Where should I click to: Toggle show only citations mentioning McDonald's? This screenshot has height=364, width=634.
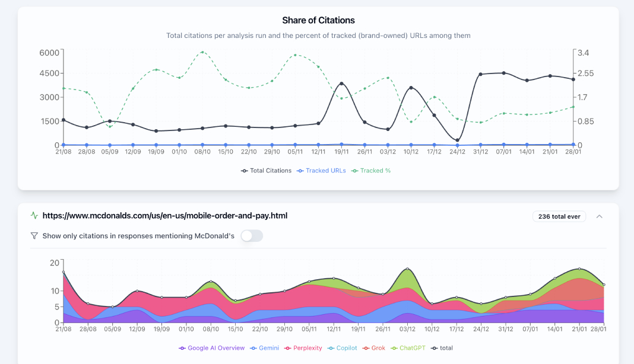[251, 236]
